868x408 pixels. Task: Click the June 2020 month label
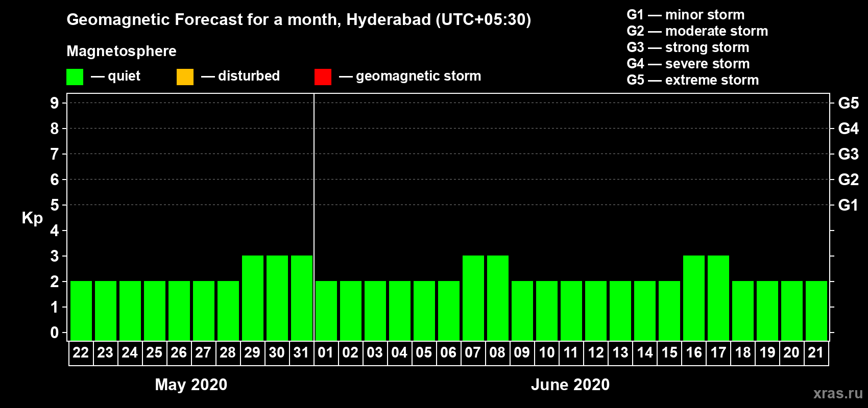coord(570,385)
